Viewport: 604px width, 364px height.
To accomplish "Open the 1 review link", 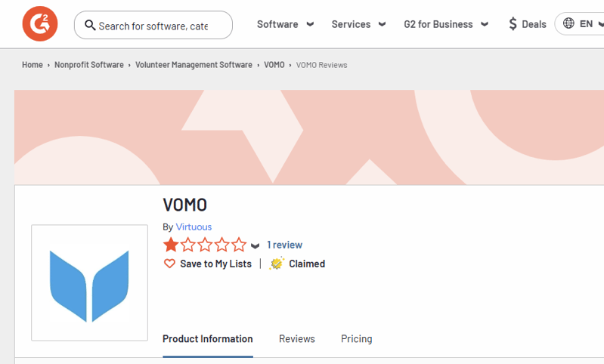I will 285,245.
